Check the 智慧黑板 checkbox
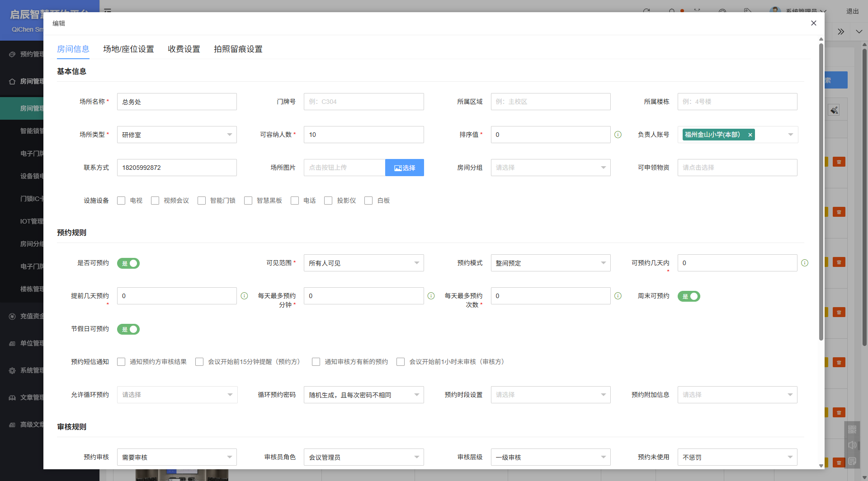This screenshot has width=868, height=481. [248, 201]
